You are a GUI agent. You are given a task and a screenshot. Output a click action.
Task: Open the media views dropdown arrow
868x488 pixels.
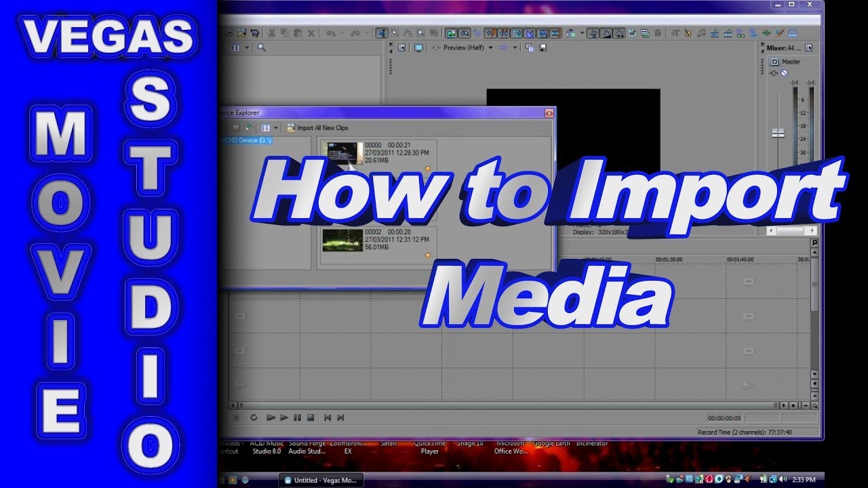tap(247, 47)
